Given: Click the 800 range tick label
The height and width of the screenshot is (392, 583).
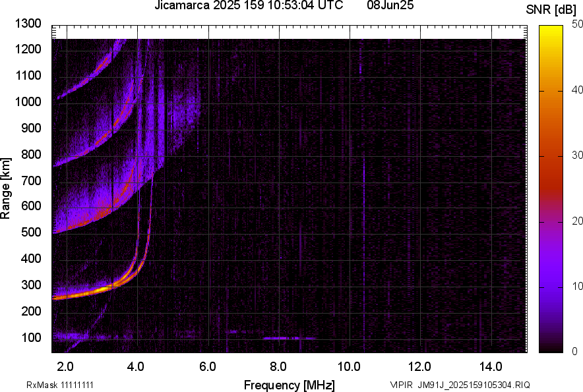Looking at the screenshot, I should point(31,154).
